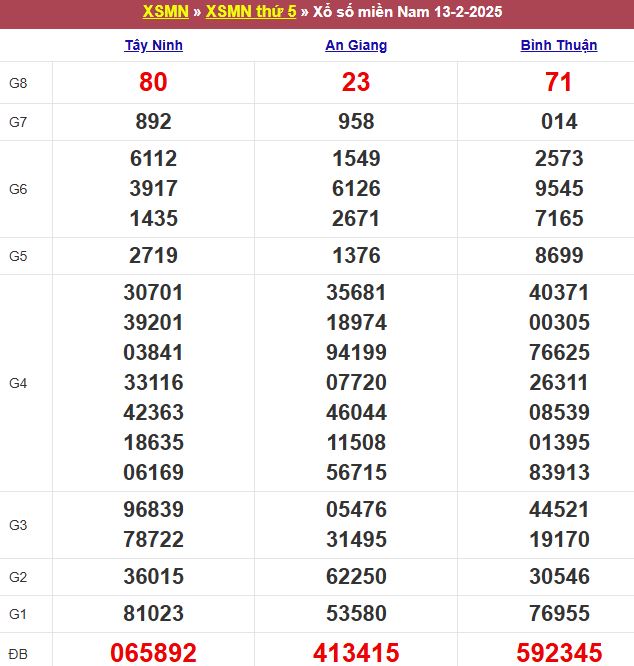
Task: Click the G5 number 8699
Action: coord(559,255)
